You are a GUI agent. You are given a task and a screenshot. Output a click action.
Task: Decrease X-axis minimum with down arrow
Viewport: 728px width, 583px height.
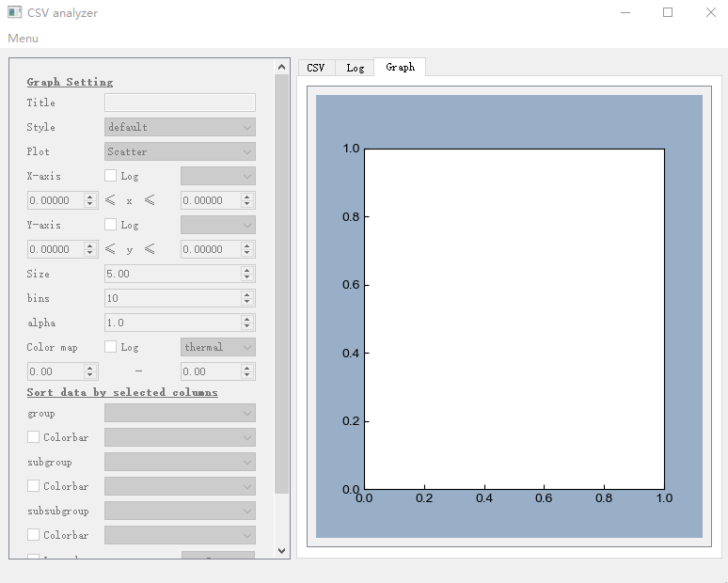point(90,204)
